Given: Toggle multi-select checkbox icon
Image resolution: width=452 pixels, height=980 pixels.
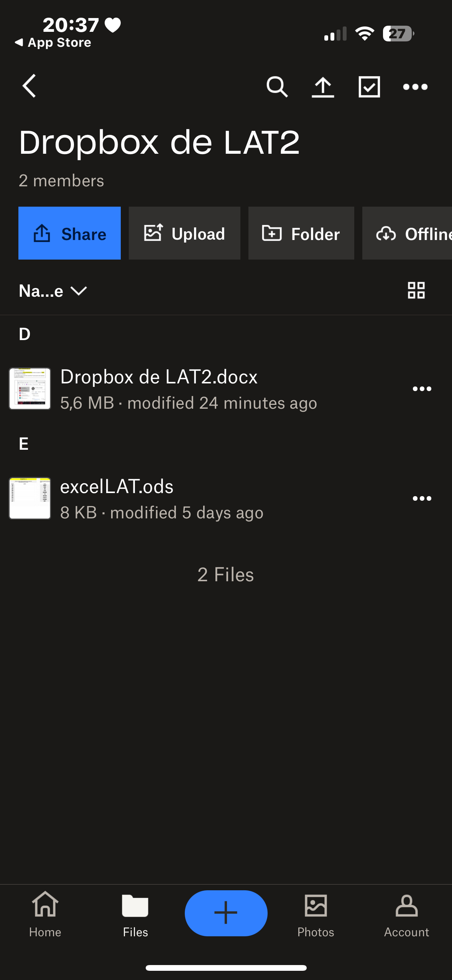Looking at the screenshot, I should pos(369,87).
